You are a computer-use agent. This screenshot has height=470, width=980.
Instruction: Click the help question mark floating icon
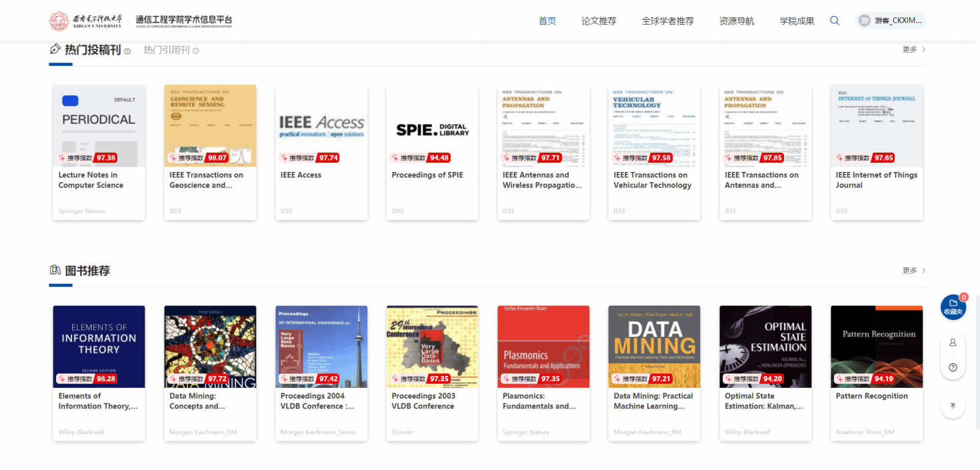953,367
